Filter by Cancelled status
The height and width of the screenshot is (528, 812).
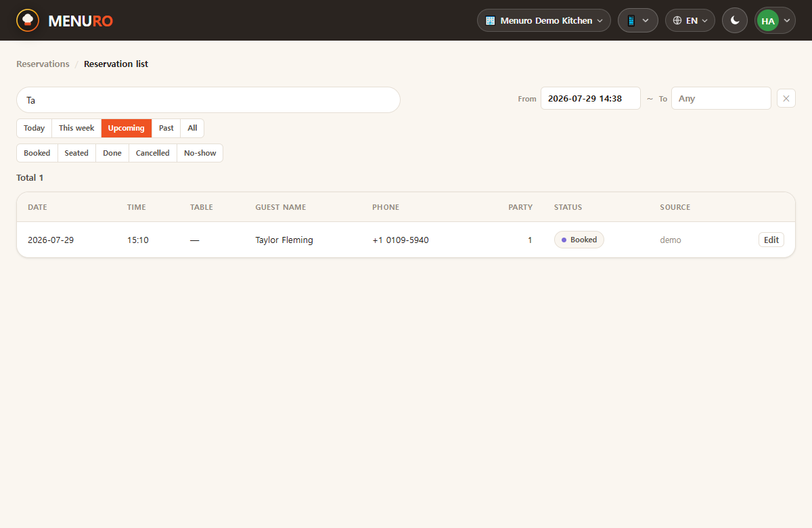pos(153,153)
